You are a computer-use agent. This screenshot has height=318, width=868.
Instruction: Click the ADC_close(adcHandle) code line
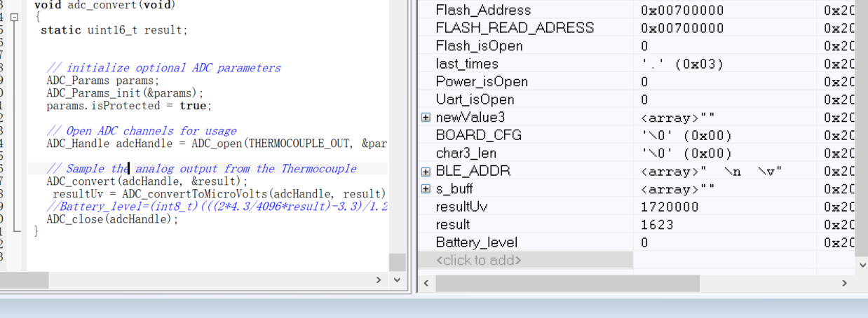[112, 219]
